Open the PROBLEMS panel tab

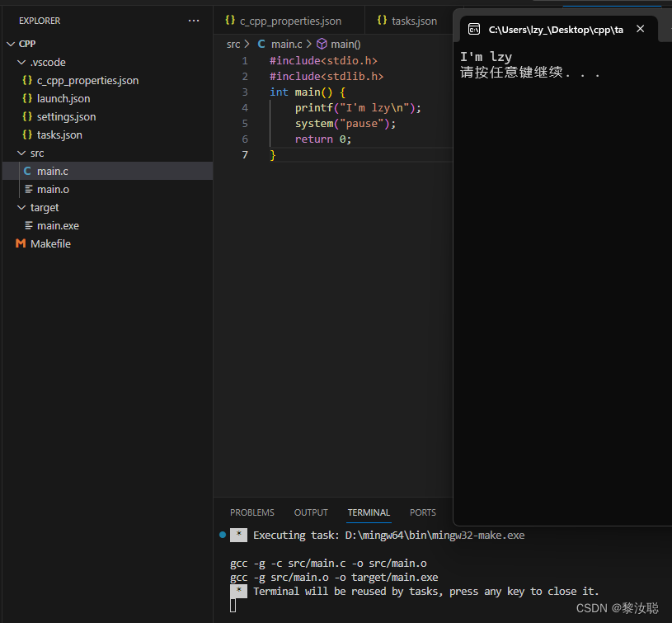(252, 512)
